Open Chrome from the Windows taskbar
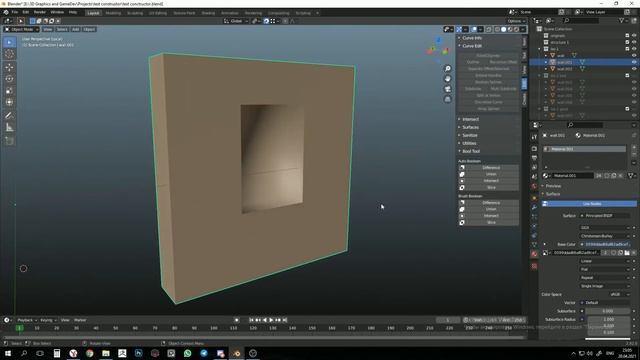 point(89,353)
